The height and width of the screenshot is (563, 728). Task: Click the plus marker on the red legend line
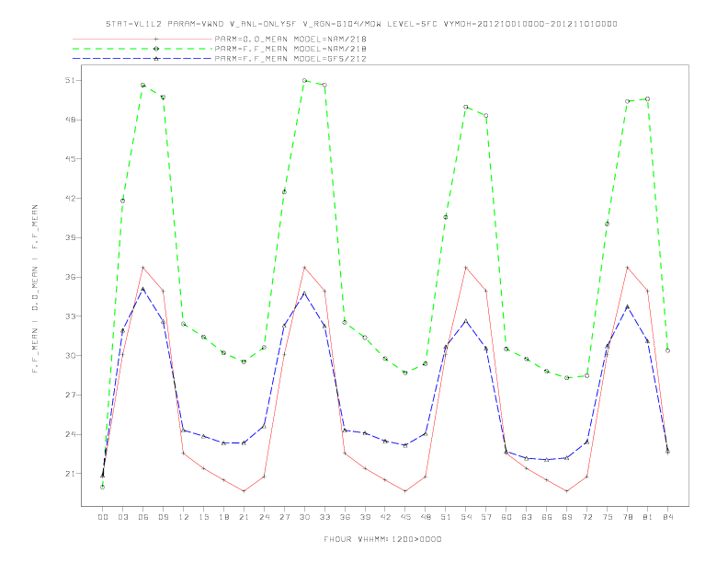click(156, 39)
